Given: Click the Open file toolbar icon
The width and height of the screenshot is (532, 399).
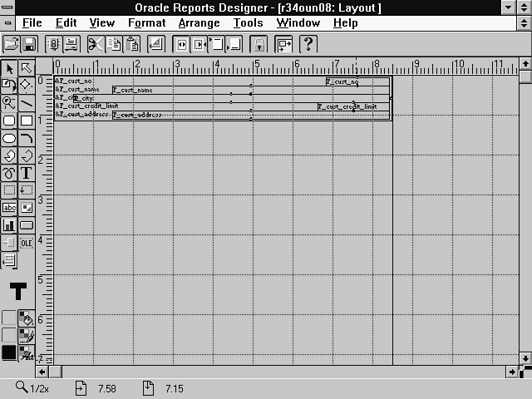Looking at the screenshot, I should coord(11,43).
